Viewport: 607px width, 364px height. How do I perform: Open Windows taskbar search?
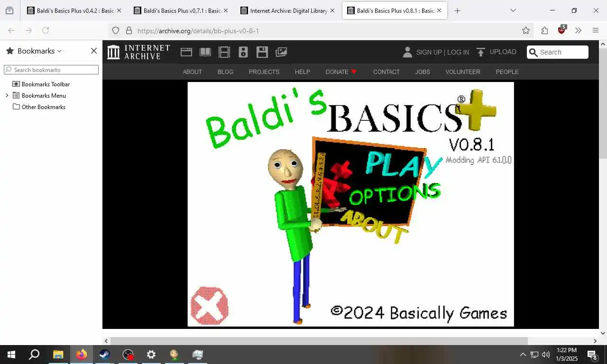point(34,354)
